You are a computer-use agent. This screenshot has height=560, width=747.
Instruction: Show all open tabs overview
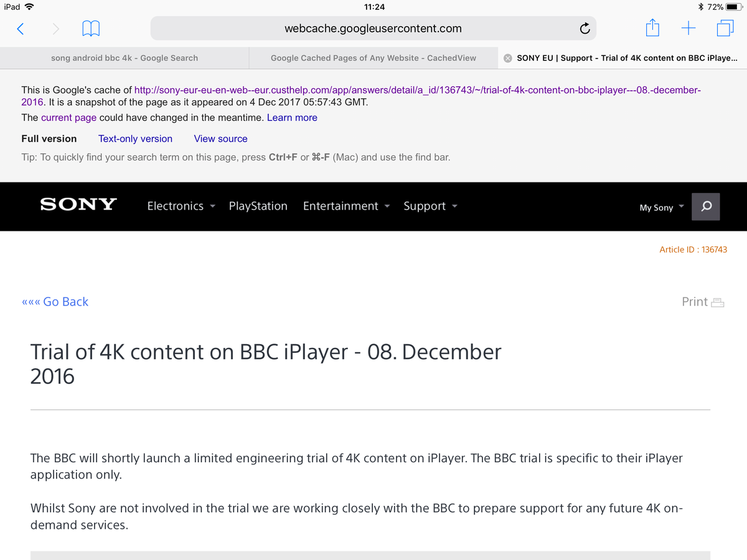tap(725, 28)
